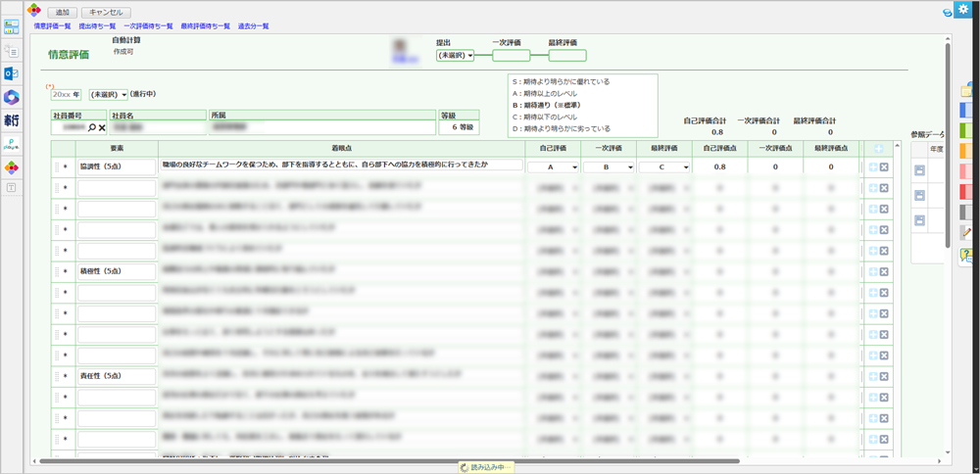The height and width of the screenshot is (474, 980).
Task: Click the 責任性（5点） element field
Action: [117, 377]
